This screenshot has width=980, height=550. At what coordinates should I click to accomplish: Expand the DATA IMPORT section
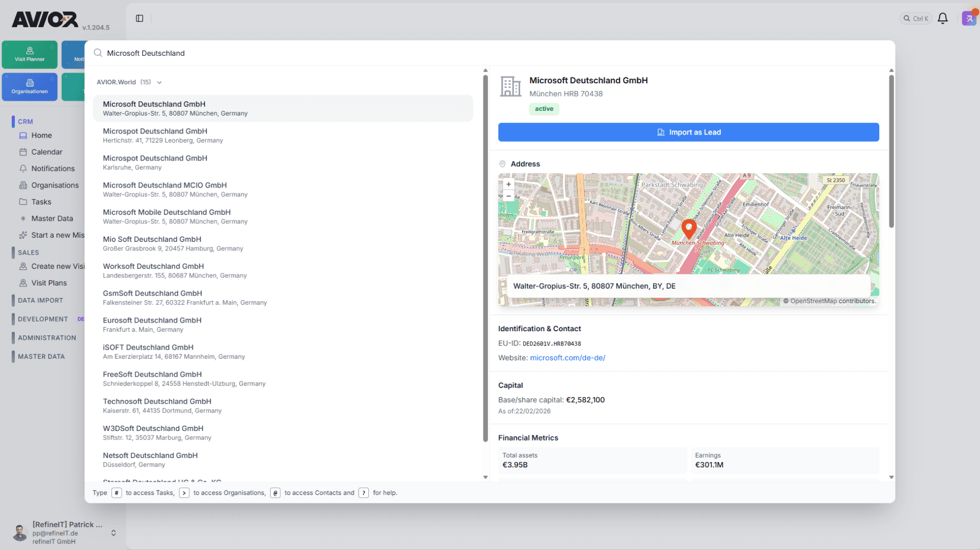coord(40,301)
